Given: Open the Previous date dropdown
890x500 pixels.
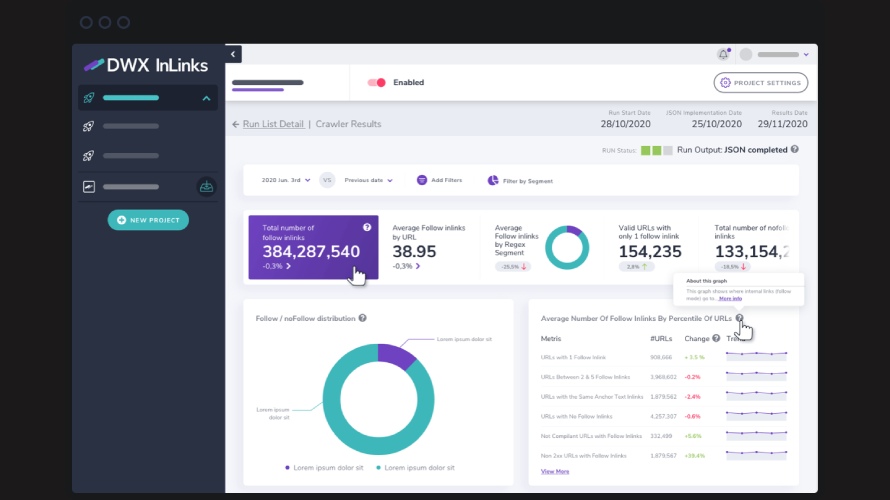Looking at the screenshot, I should [x=368, y=180].
